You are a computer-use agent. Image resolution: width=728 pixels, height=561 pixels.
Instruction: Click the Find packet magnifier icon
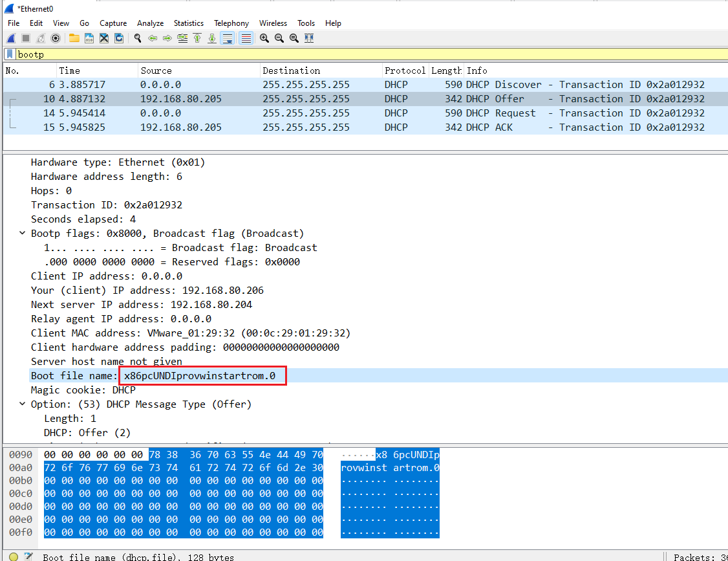[138, 38]
